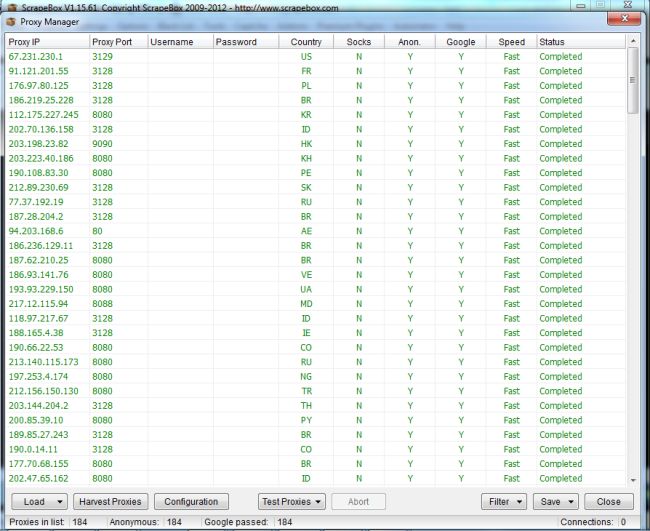
Task: Click the Close button at bottom
Action: pos(609,502)
